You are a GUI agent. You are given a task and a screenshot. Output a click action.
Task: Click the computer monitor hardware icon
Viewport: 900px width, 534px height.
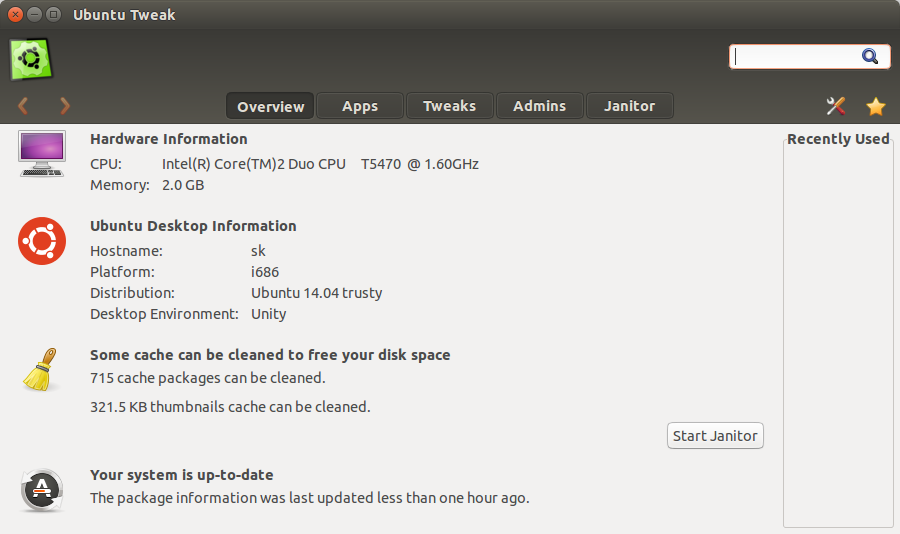tap(42, 153)
